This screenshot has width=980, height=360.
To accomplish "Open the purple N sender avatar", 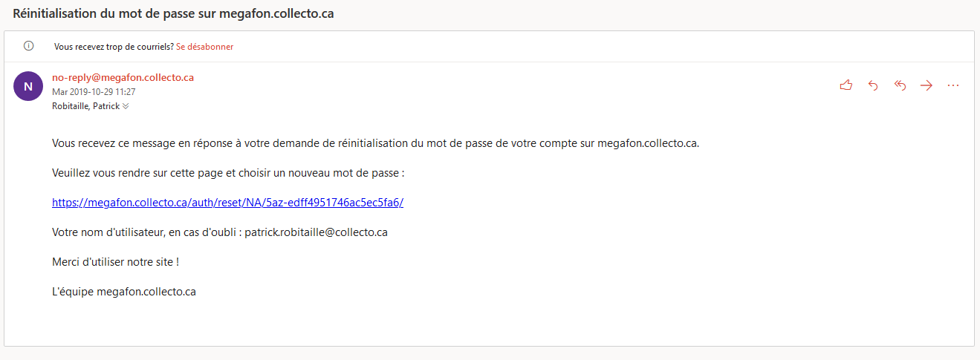I will coord(28,86).
